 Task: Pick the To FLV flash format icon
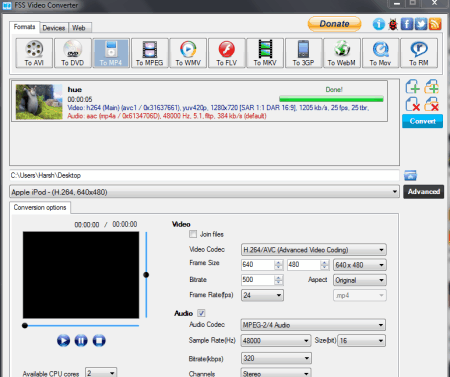pos(227,53)
